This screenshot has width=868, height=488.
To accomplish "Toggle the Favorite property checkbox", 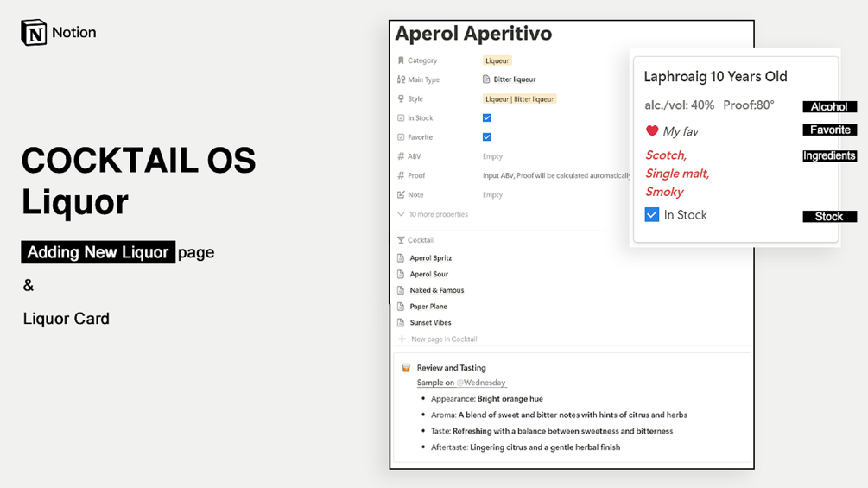I will (486, 137).
